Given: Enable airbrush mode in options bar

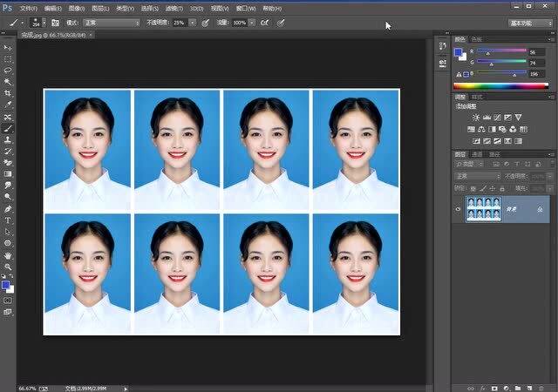Looking at the screenshot, I should 263,23.
